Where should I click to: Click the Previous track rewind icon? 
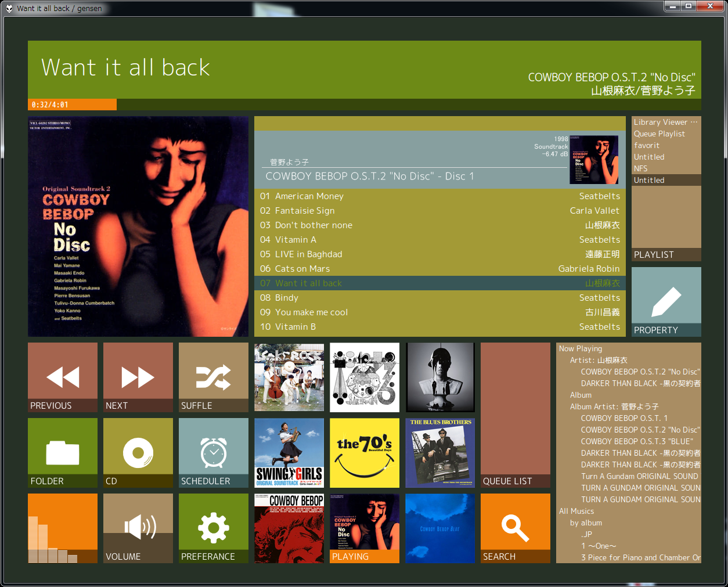(x=63, y=377)
